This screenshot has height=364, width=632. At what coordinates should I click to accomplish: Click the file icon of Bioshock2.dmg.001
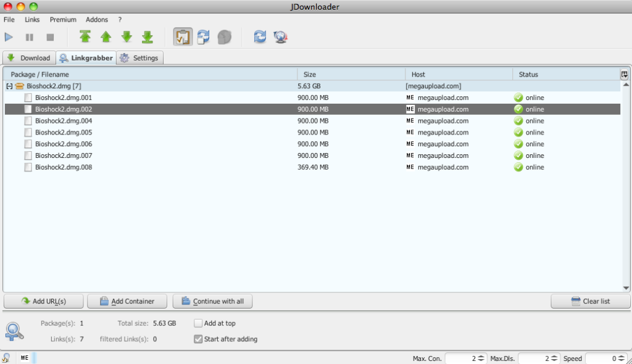[28, 97]
